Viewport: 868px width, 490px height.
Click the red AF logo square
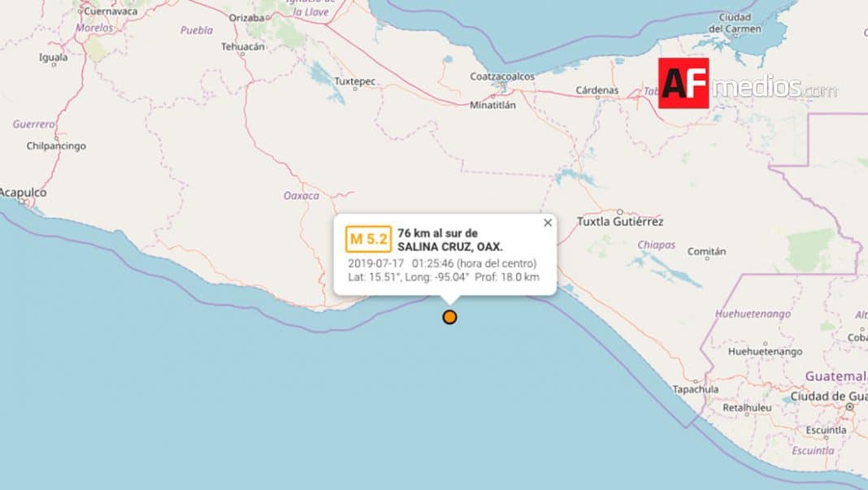(684, 83)
